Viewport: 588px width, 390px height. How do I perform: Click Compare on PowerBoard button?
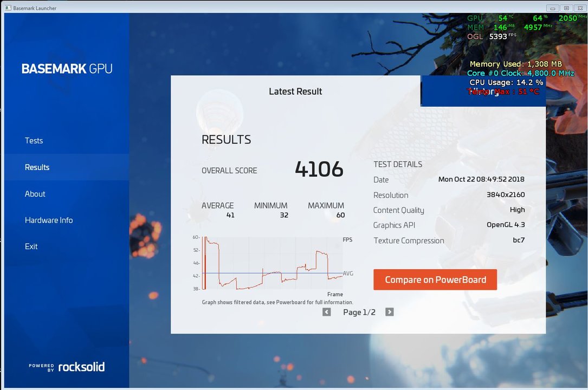(435, 279)
